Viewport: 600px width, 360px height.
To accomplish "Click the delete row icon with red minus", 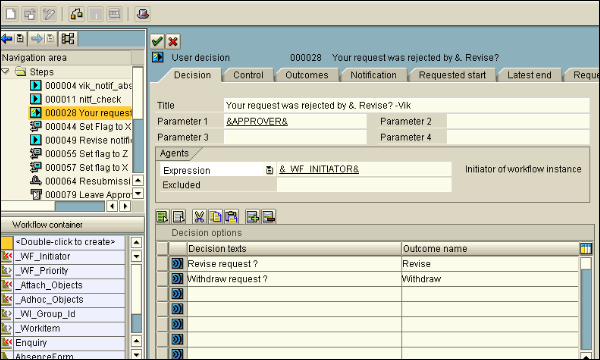I will 269,217.
